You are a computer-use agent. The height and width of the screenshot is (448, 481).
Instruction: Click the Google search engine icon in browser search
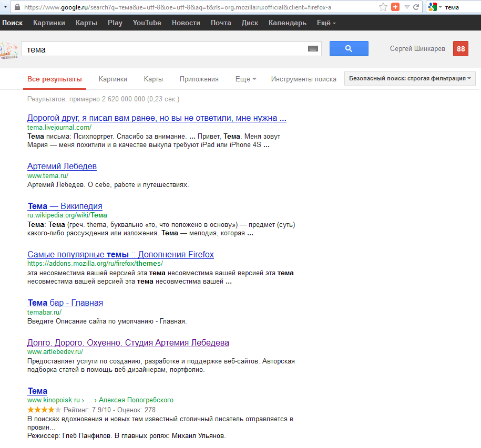(x=433, y=7)
